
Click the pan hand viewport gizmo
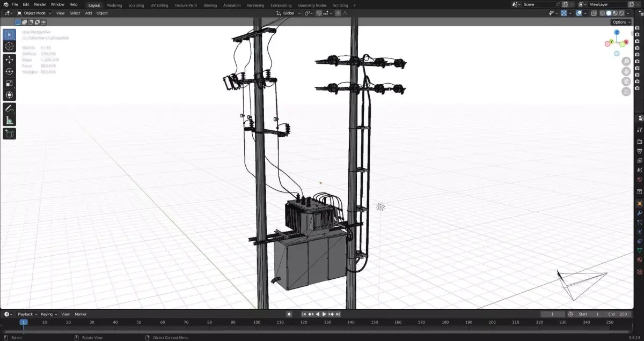[626, 71]
